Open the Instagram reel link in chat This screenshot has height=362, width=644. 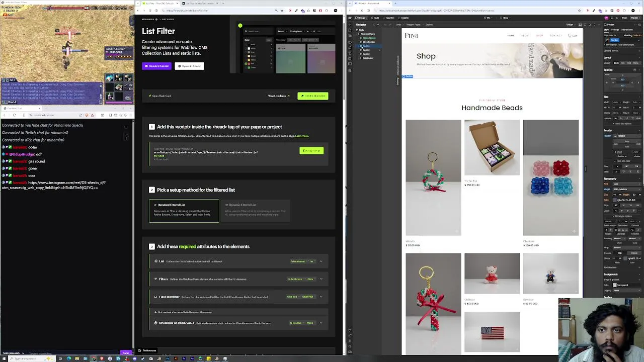(x=54, y=185)
